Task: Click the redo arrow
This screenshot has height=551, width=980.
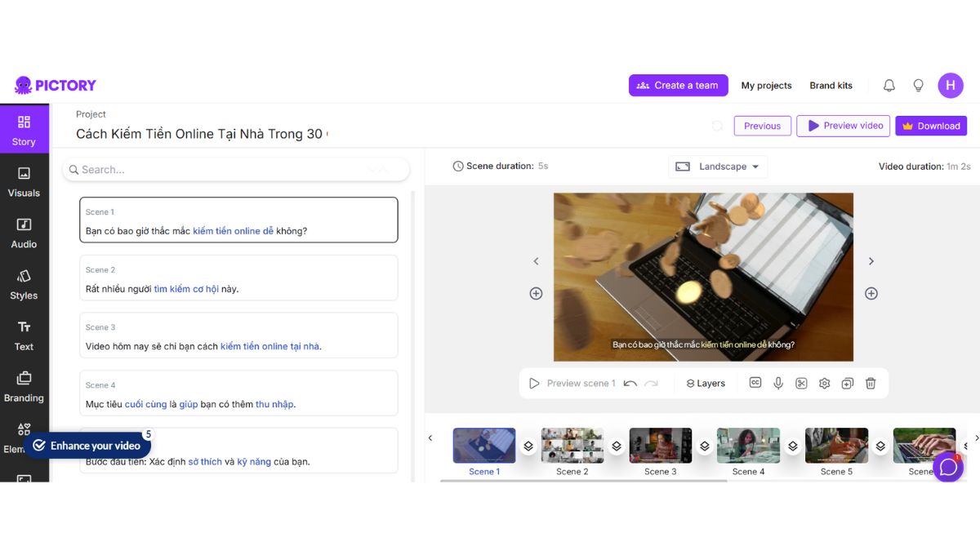Action: pyautogui.click(x=651, y=383)
